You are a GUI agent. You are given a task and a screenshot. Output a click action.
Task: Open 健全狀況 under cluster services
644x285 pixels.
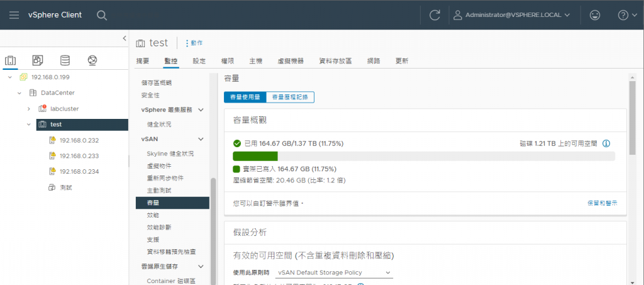click(x=159, y=124)
